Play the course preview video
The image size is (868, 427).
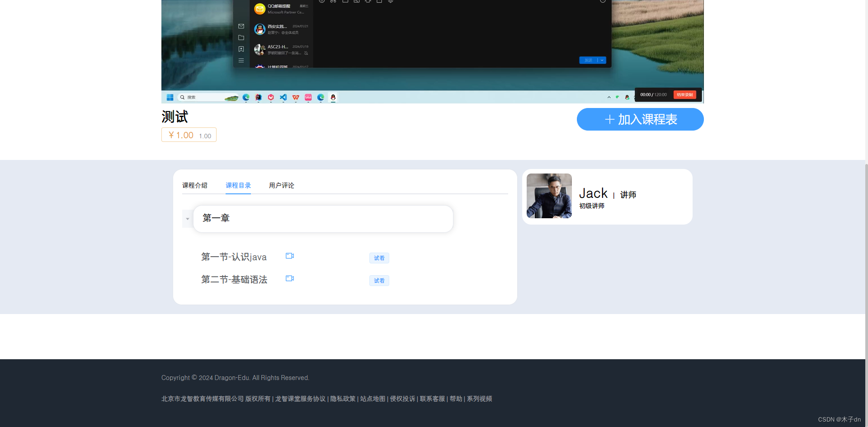pyautogui.click(x=432, y=52)
